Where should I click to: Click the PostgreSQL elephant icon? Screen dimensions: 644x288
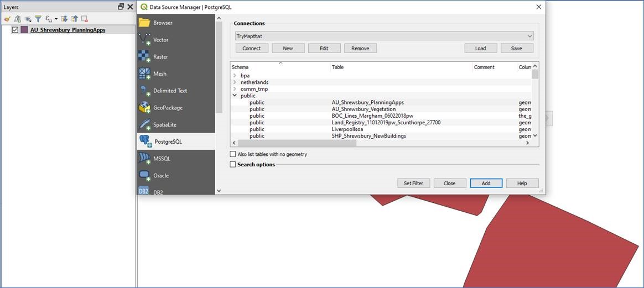(x=145, y=142)
